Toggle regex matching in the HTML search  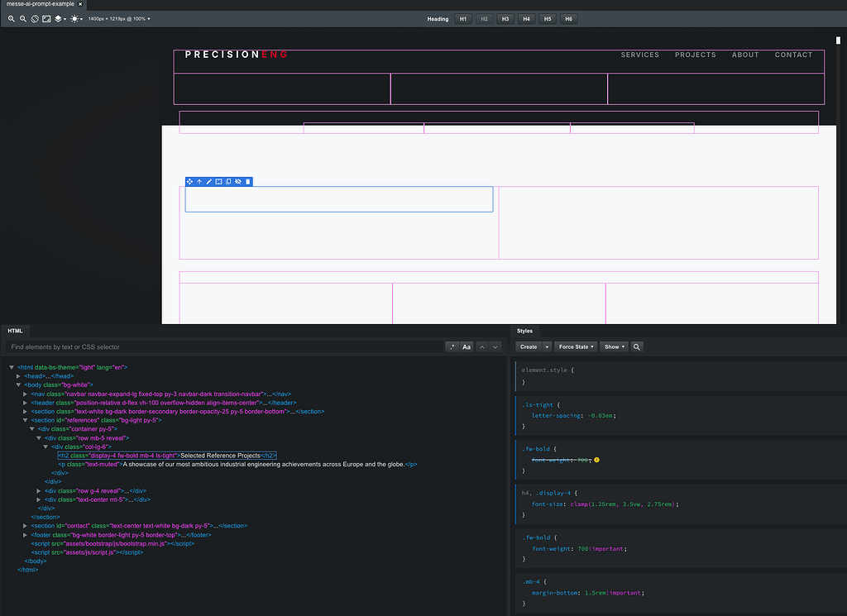tap(452, 347)
